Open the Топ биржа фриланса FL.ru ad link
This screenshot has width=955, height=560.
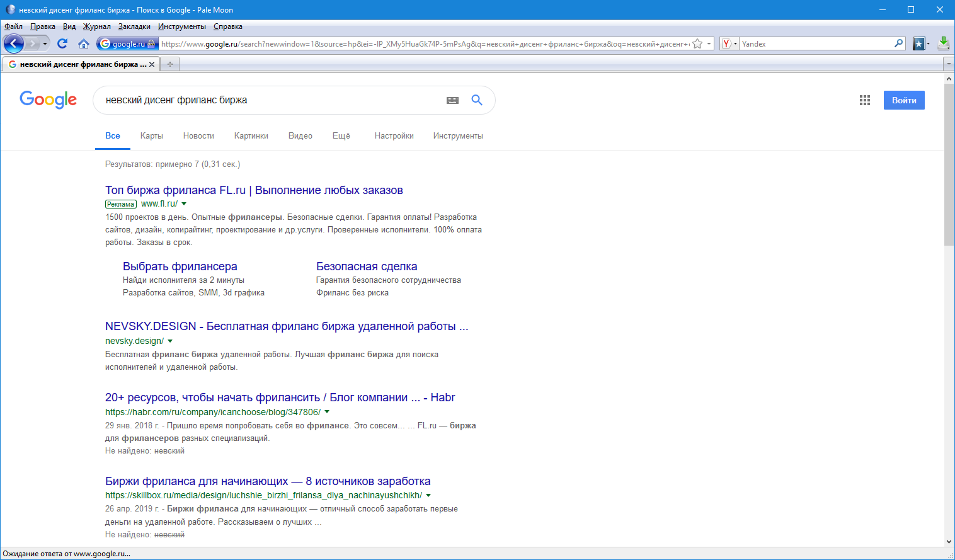[x=254, y=190]
